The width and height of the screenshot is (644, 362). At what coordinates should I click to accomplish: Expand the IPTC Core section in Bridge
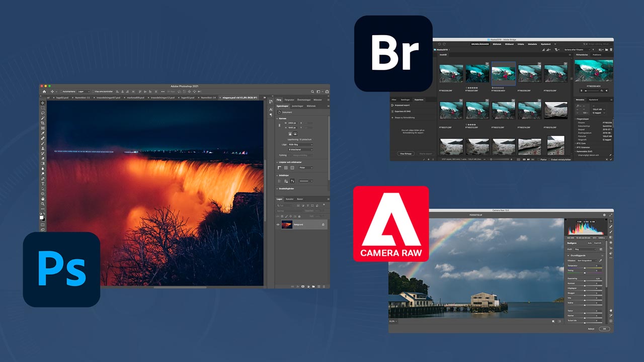(576, 143)
